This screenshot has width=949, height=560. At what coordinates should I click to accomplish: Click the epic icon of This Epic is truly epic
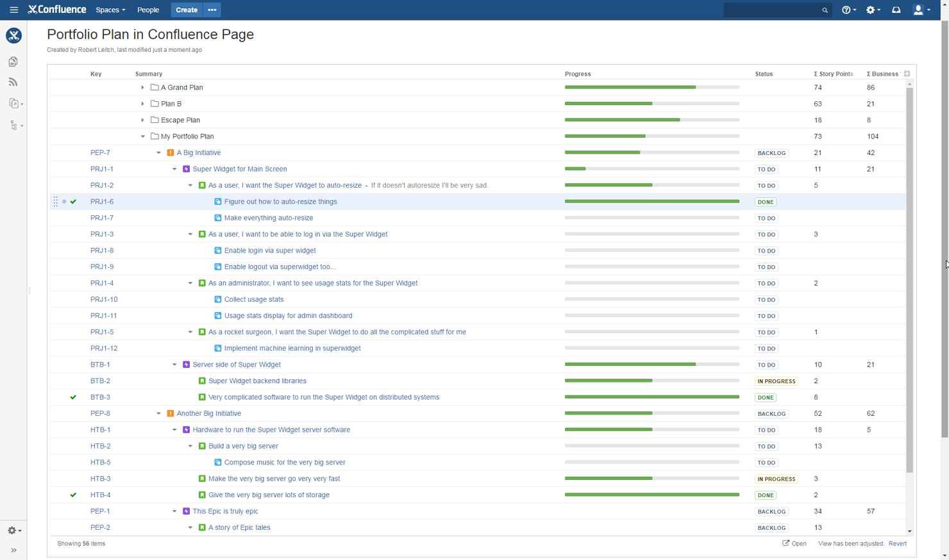click(187, 511)
